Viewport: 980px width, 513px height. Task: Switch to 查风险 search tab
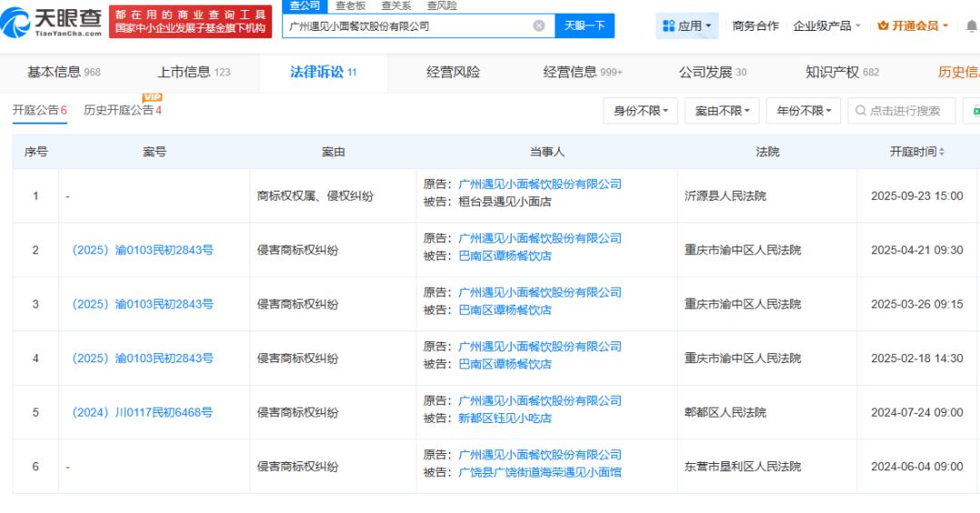click(x=442, y=5)
